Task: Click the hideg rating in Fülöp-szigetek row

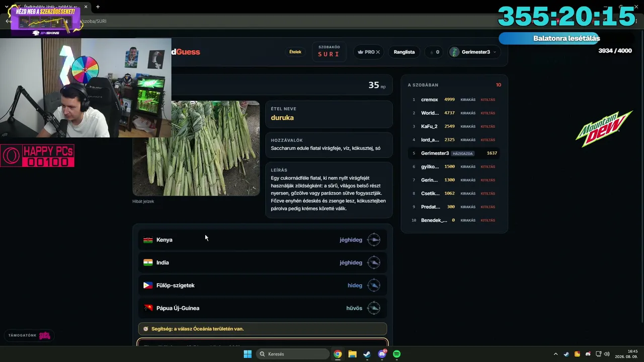Action: (355, 285)
